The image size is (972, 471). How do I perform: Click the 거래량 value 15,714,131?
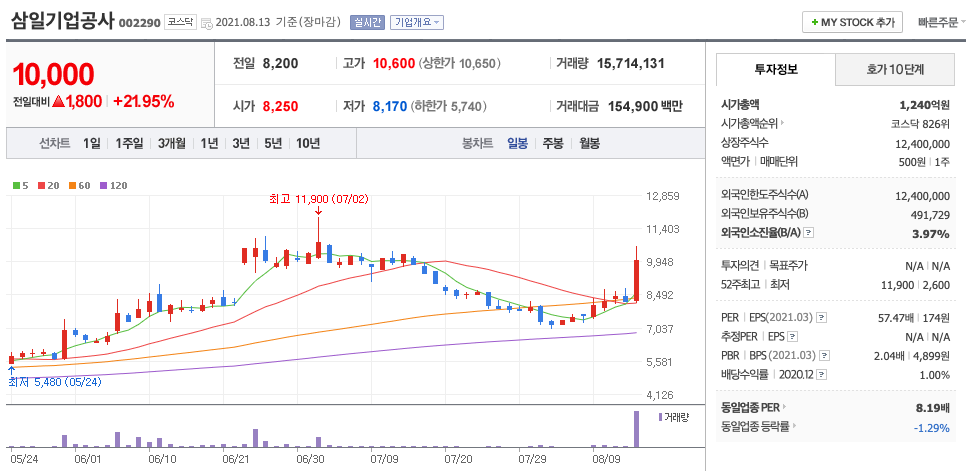pos(631,63)
